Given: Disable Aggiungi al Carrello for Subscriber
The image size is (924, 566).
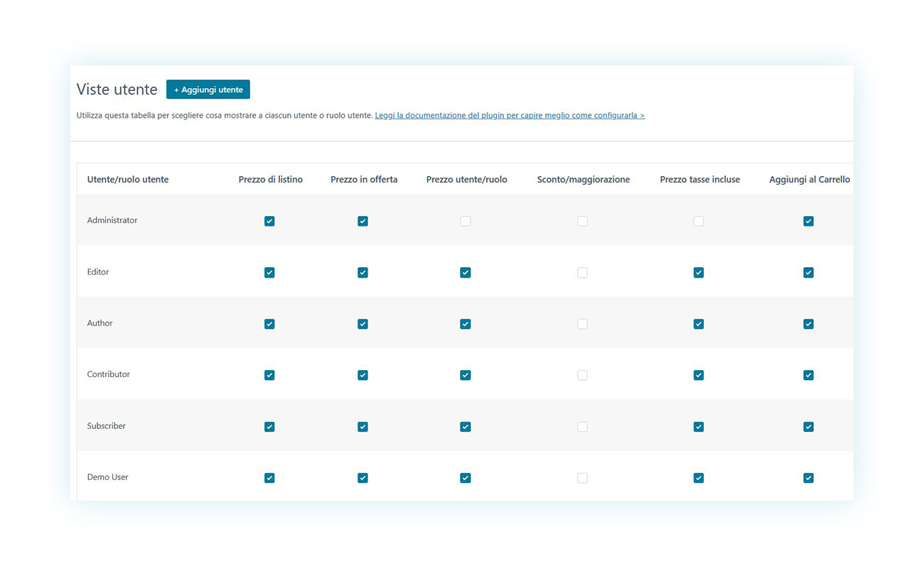Looking at the screenshot, I should 808,427.
